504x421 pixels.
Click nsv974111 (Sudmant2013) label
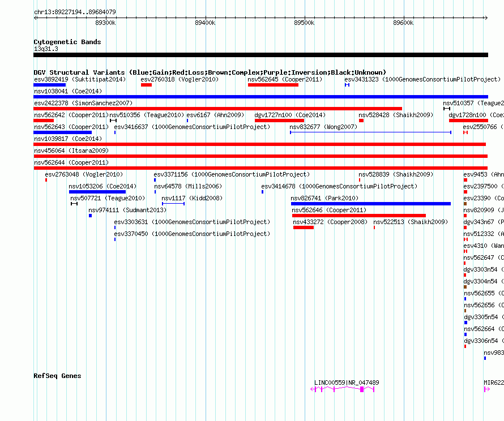[x=127, y=210]
